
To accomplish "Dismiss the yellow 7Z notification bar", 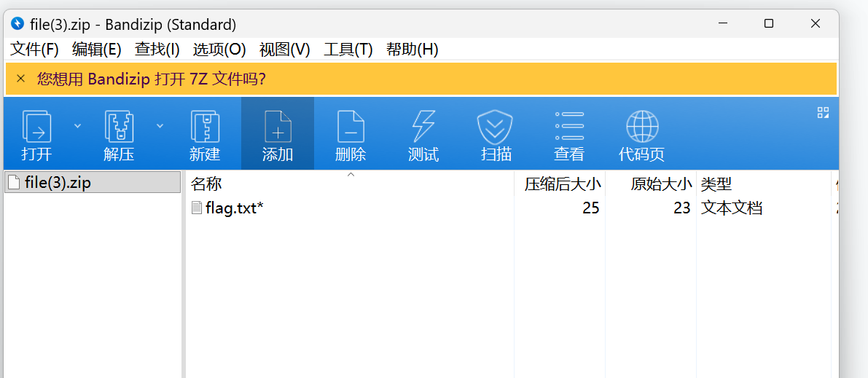I will [20, 79].
